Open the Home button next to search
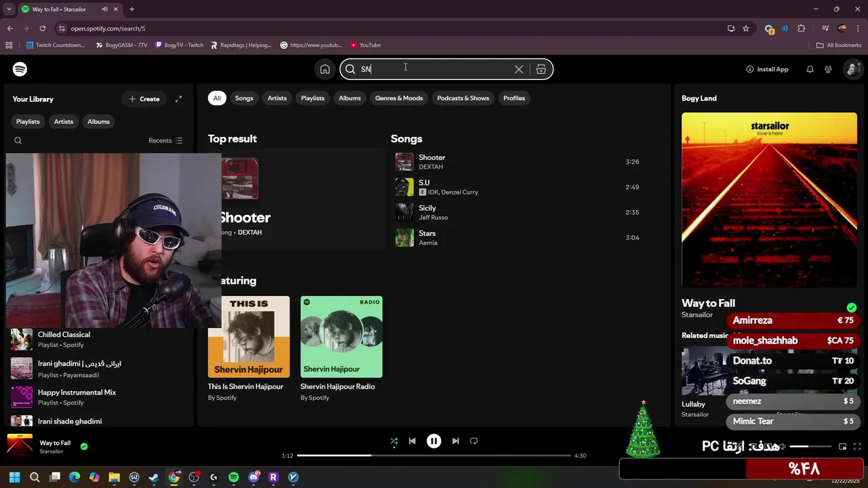The height and width of the screenshot is (488, 868). (325, 69)
